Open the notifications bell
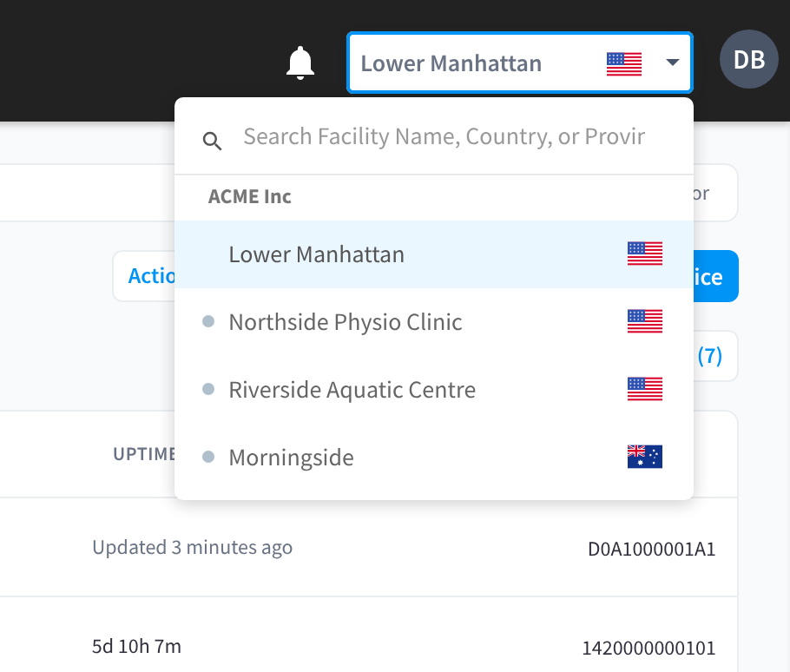The image size is (790, 672). [300, 63]
